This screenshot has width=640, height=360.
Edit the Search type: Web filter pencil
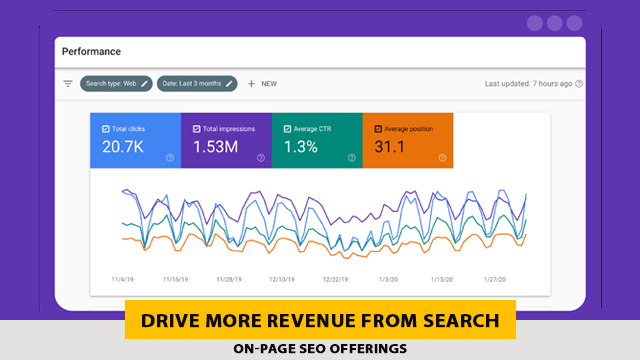click(x=144, y=84)
